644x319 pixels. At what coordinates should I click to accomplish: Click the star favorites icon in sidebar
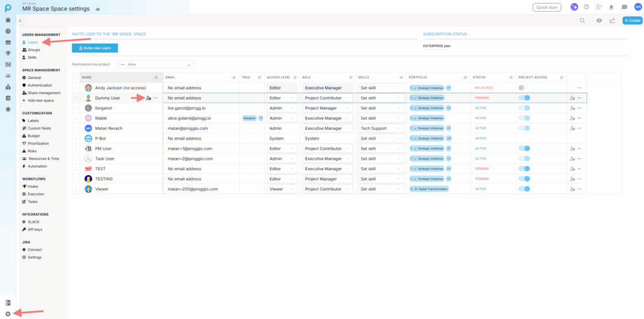point(8,109)
